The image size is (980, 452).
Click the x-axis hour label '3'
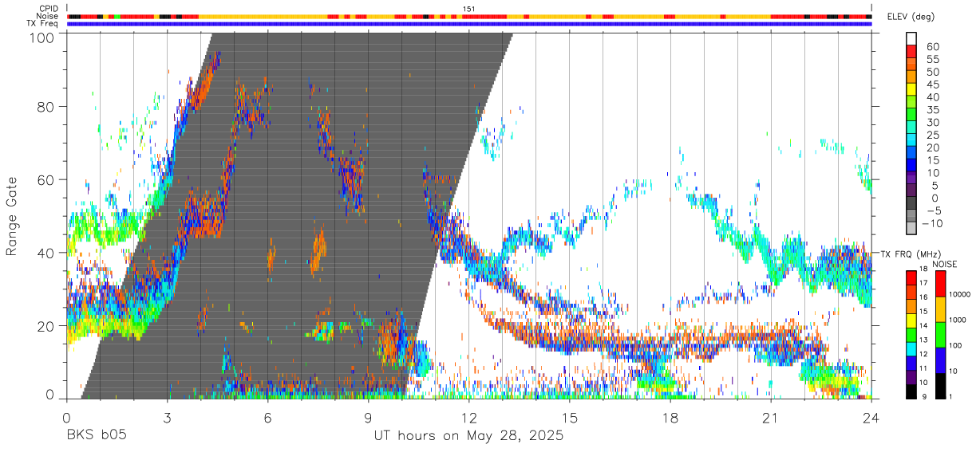167,417
